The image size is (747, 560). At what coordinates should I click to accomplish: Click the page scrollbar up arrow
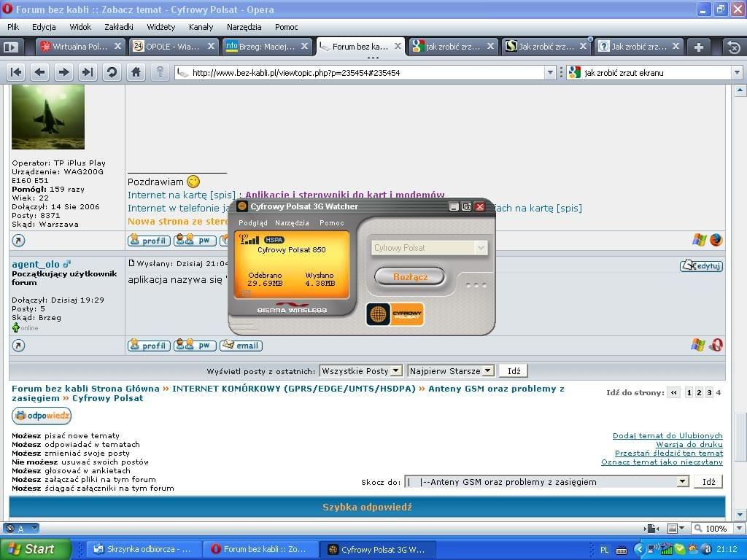click(740, 90)
